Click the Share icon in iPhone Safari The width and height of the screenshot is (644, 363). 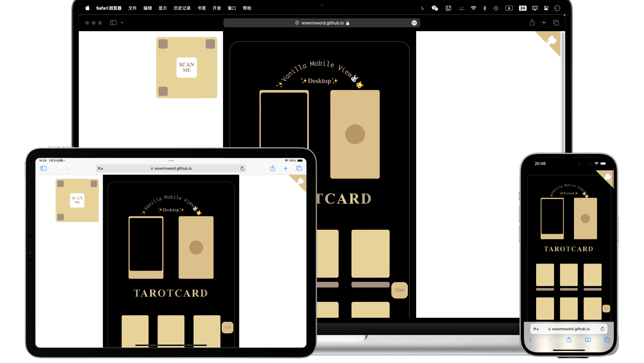coord(569,340)
